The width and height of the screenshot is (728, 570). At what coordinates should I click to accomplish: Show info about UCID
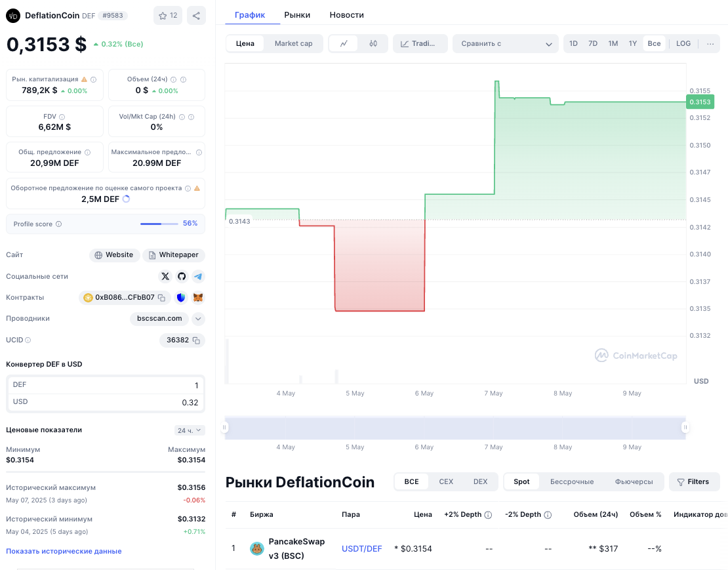28,340
